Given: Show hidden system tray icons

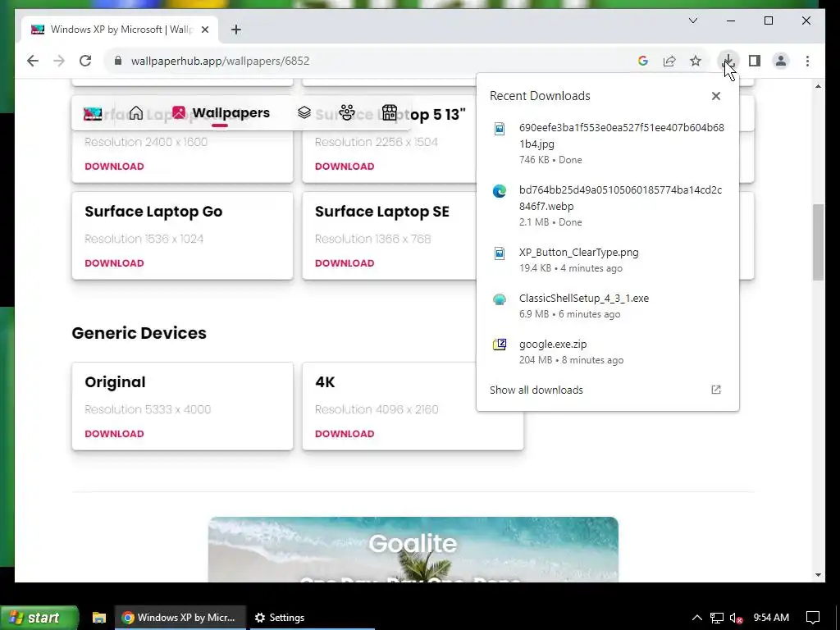Looking at the screenshot, I should click(697, 618).
